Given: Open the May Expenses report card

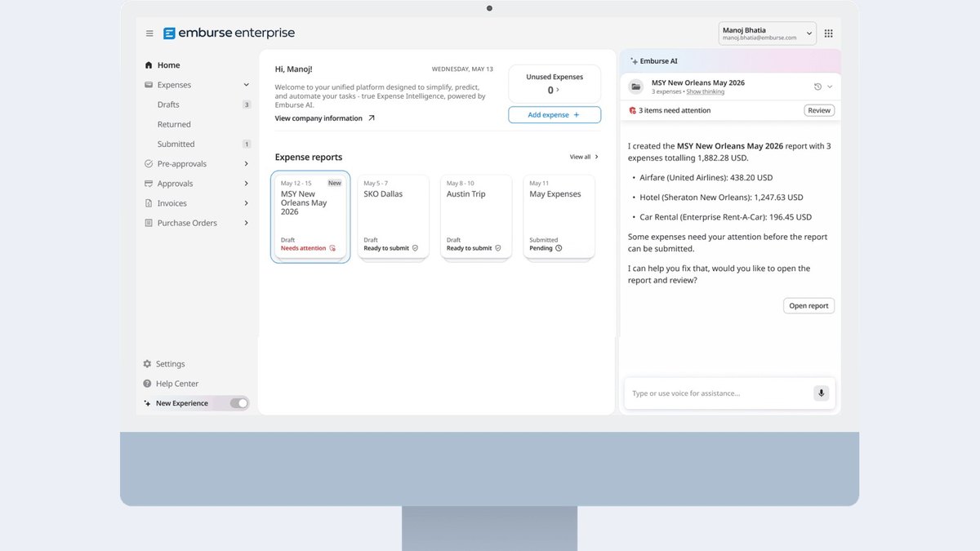Looking at the screenshot, I should [x=559, y=216].
